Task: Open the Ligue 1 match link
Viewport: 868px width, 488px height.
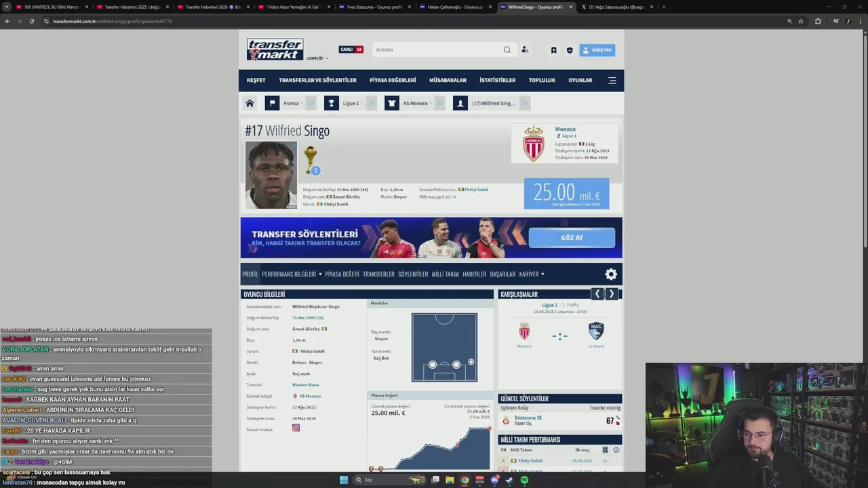Action: point(550,305)
